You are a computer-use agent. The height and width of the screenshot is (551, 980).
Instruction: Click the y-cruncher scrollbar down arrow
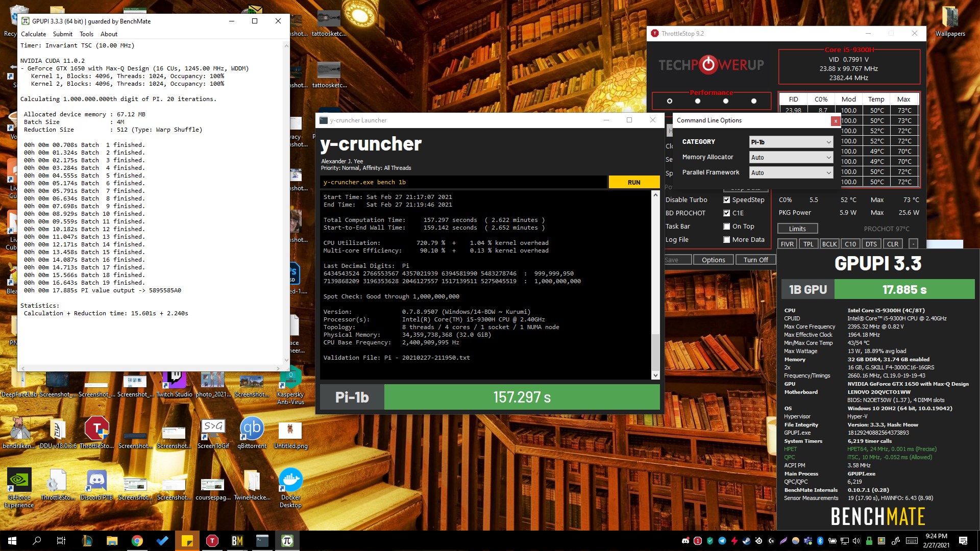point(655,375)
